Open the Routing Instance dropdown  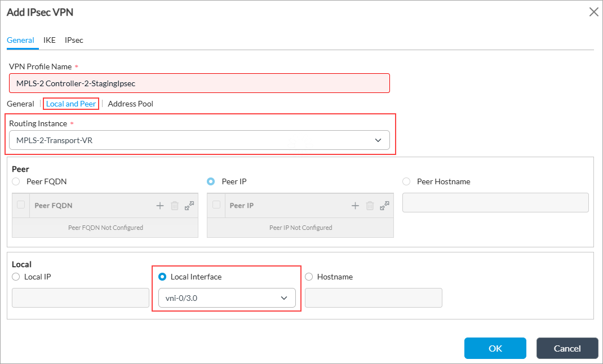(x=199, y=140)
